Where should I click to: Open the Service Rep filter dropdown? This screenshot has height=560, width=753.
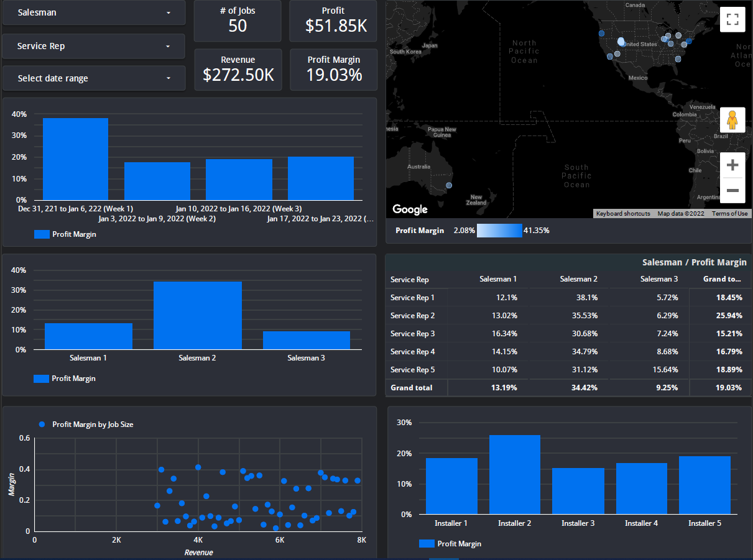coord(94,46)
